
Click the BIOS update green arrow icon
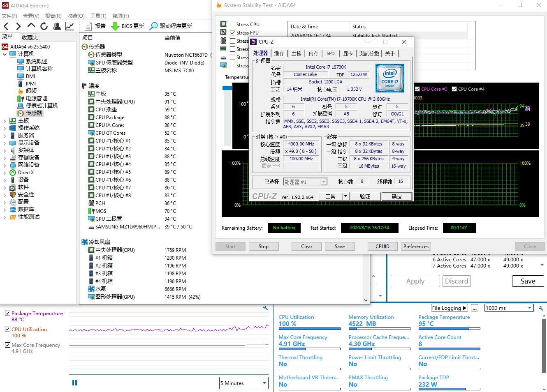(115, 26)
